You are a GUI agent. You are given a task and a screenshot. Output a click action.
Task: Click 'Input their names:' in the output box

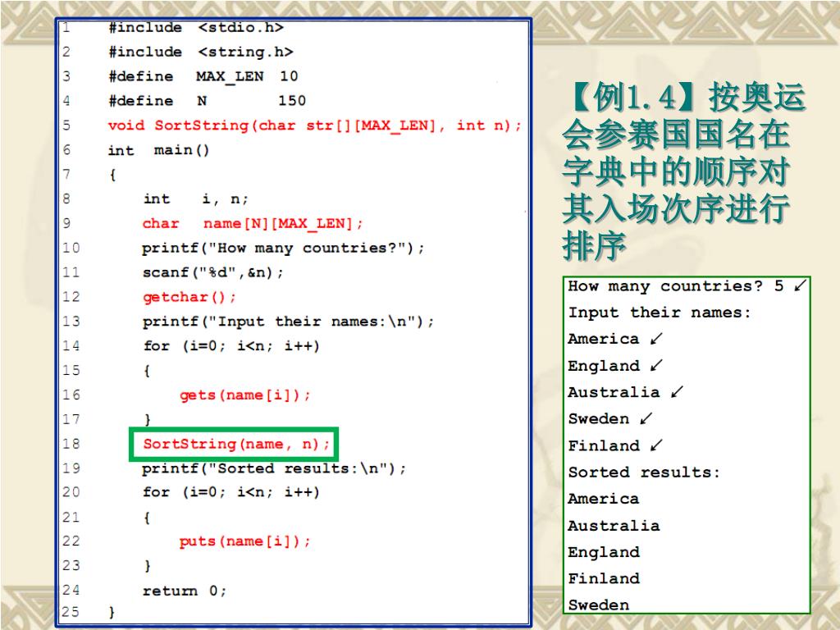[x=660, y=313]
